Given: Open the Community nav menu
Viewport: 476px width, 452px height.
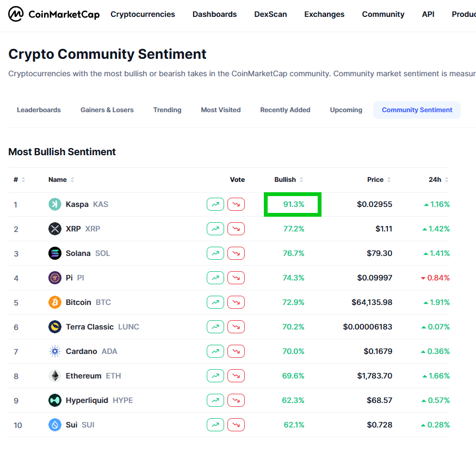Looking at the screenshot, I should pos(383,14).
